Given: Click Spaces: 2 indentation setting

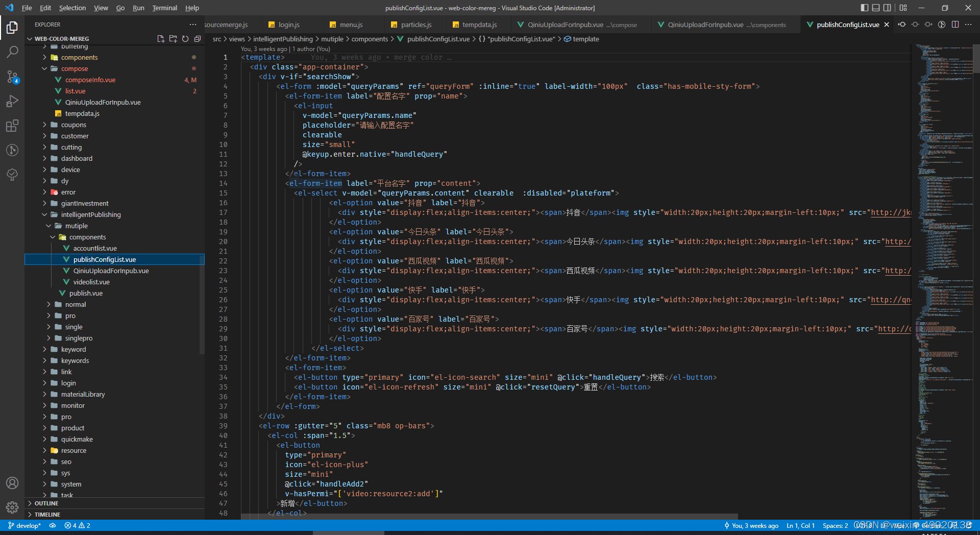Looking at the screenshot, I should 835,525.
